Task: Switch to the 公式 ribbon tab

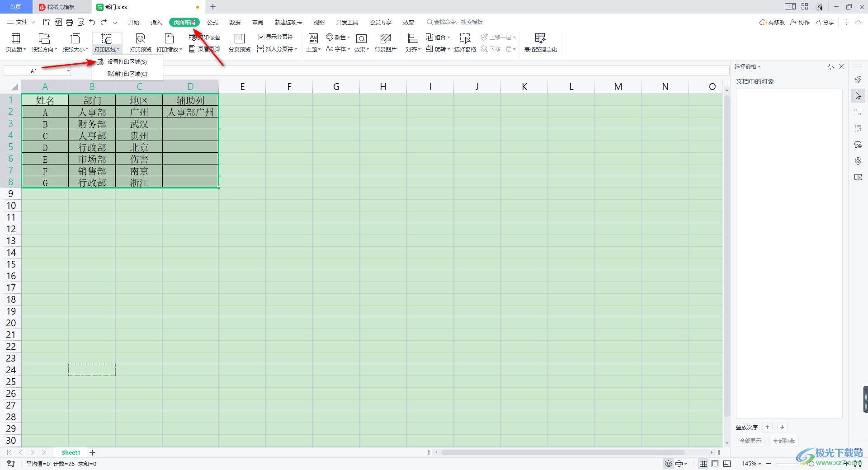Action: 212,22
